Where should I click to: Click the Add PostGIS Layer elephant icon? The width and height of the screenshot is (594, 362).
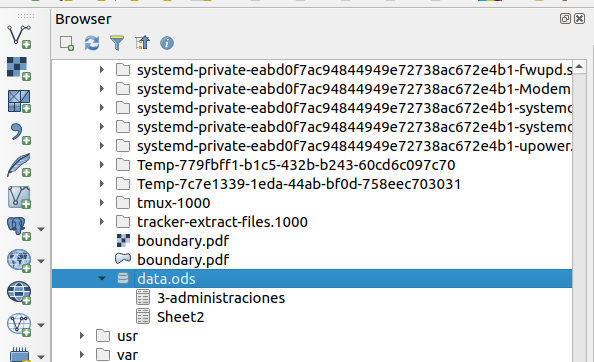click(x=19, y=229)
